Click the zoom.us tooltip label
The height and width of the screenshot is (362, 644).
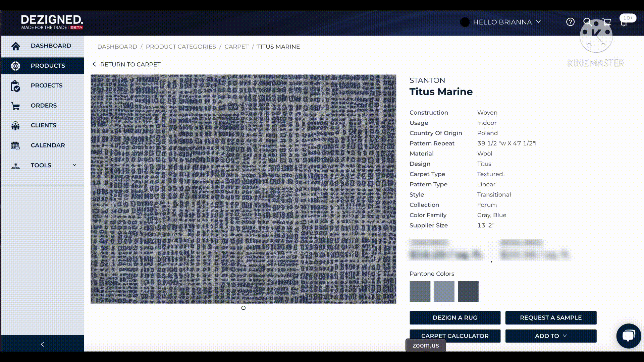pos(426,345)
